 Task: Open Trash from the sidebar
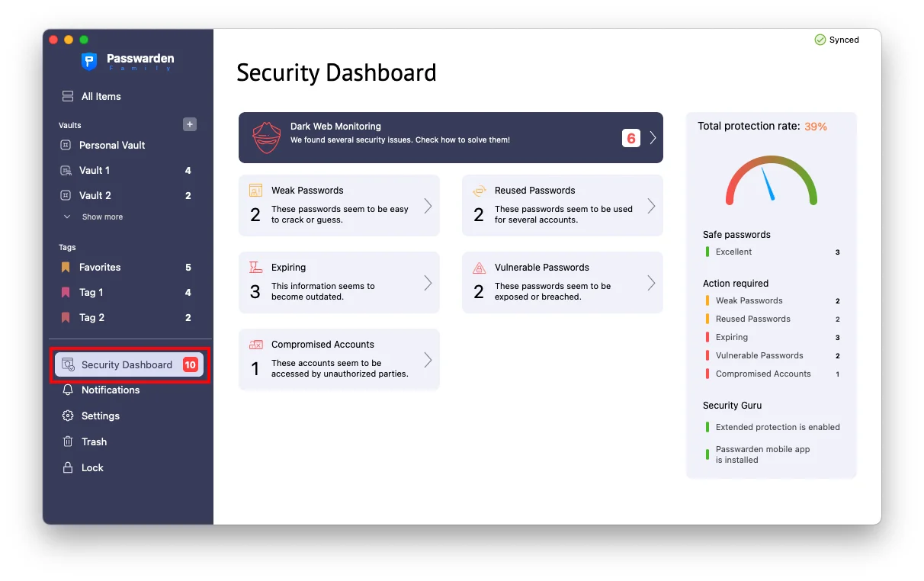(94, 441)
